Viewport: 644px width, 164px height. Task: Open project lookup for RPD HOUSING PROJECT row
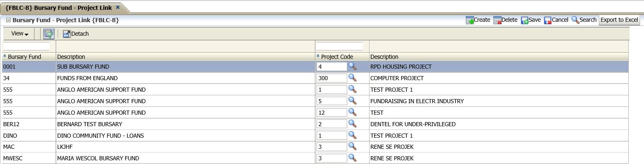coord(353,66)
